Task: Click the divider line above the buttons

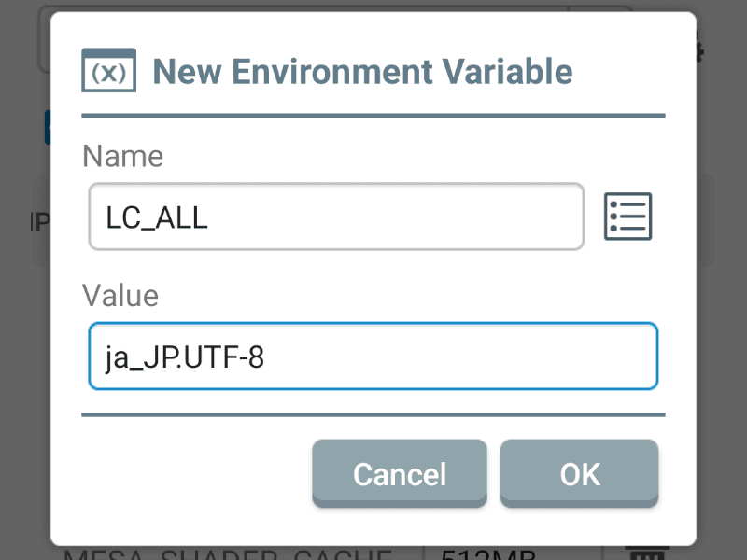Action: 373,414
